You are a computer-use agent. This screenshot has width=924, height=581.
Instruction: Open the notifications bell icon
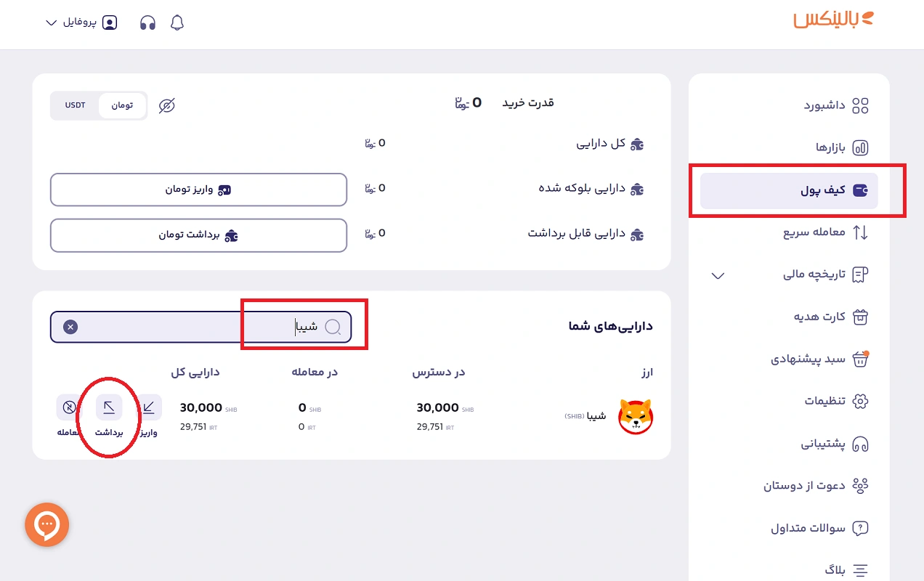pos(175,23)
